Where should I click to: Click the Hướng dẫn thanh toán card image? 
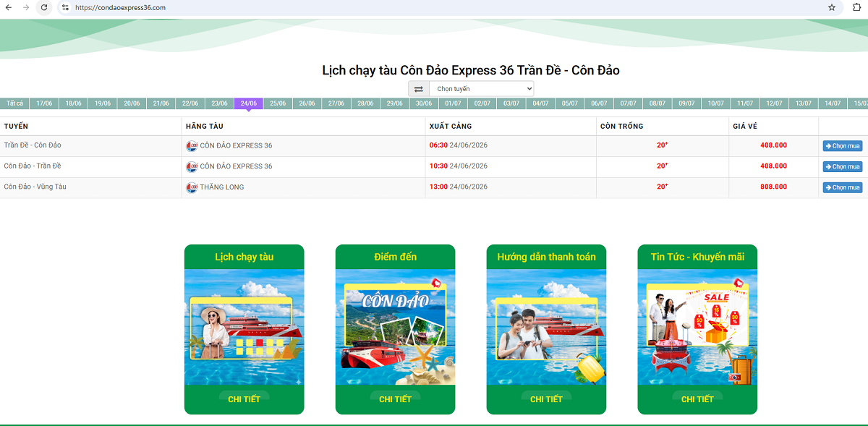coord(547,327)
